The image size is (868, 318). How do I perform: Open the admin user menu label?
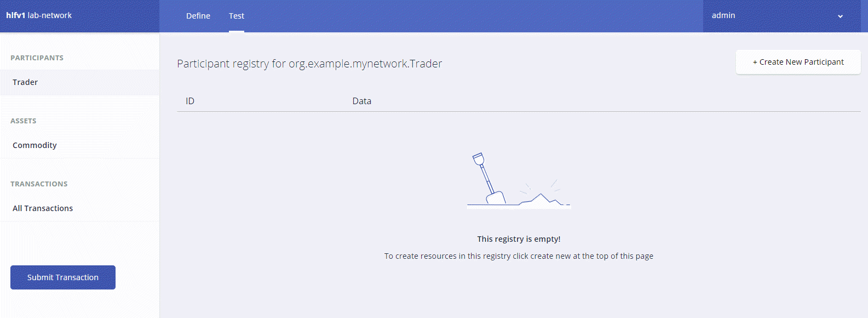723,15
